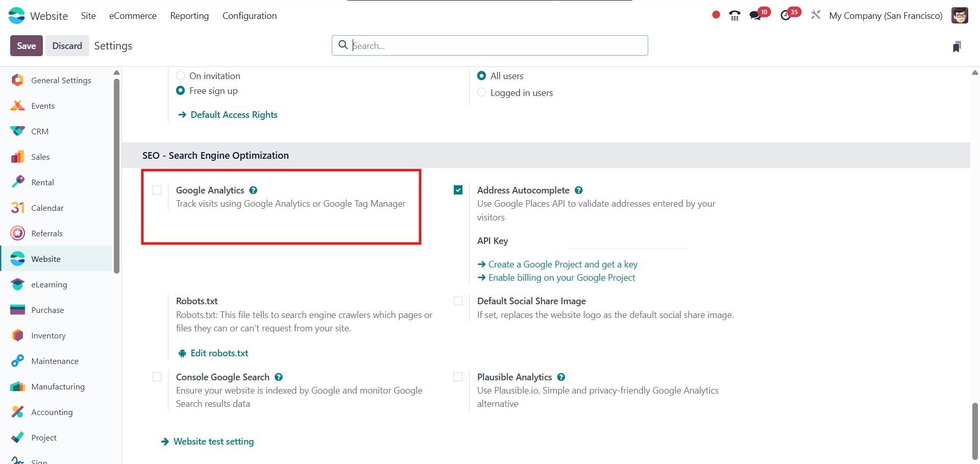Screen dimensions: 980x464
Task: Open the Default Access Rights link
Action: click(x=228, y=115)
